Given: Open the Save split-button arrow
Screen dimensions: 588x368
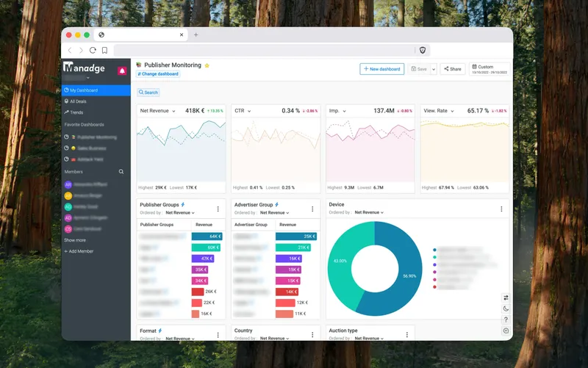Looking at the screenshot, I should click(434, 69).
